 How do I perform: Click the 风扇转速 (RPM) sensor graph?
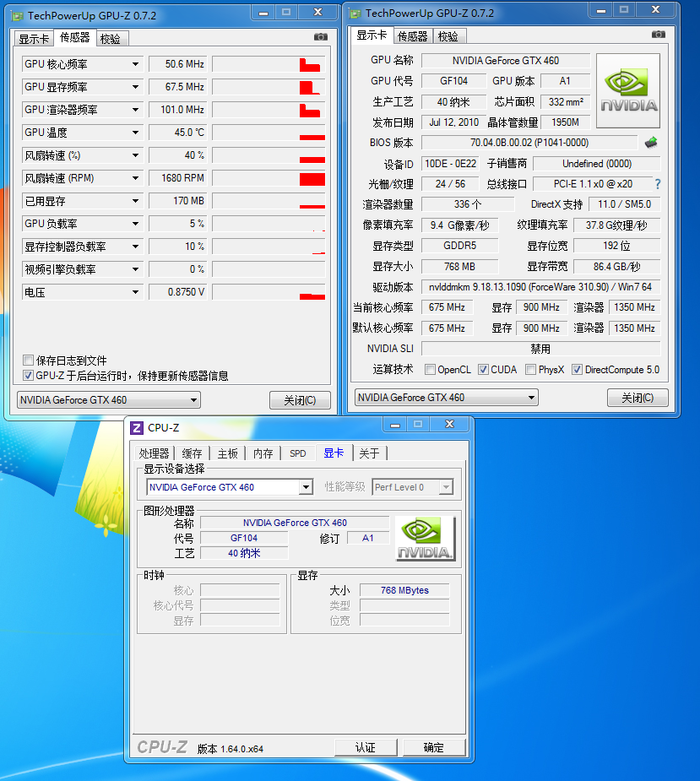click(x=269, y=178)
